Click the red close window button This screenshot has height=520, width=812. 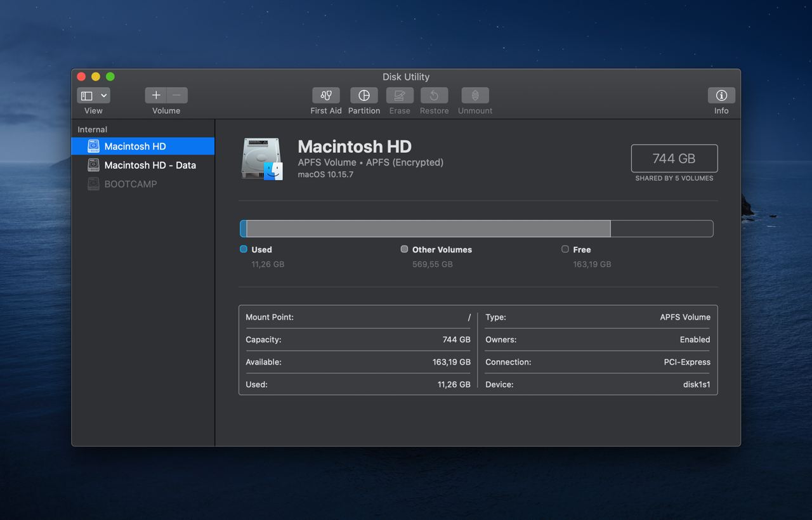pyautogui.click(x=81, y=77)
